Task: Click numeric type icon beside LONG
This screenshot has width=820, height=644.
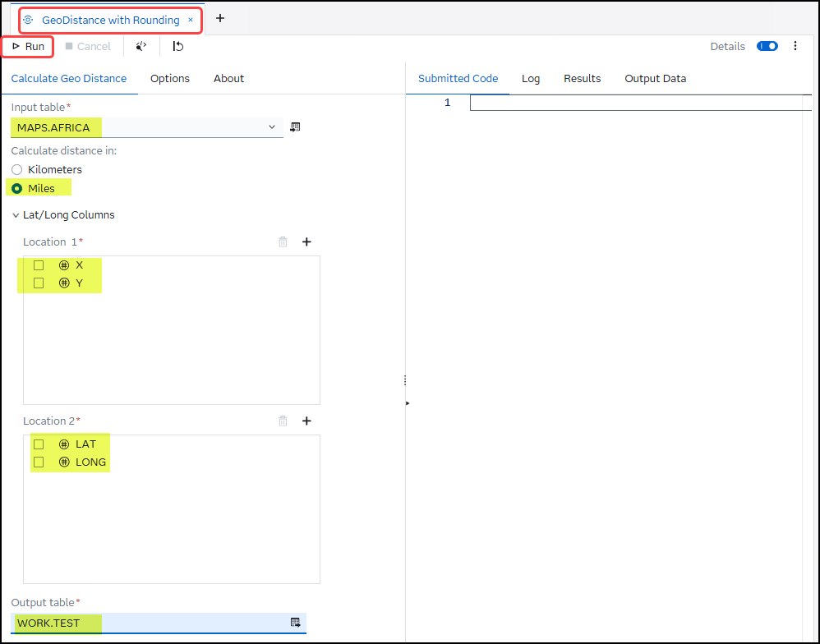Action: click(64, 462)
